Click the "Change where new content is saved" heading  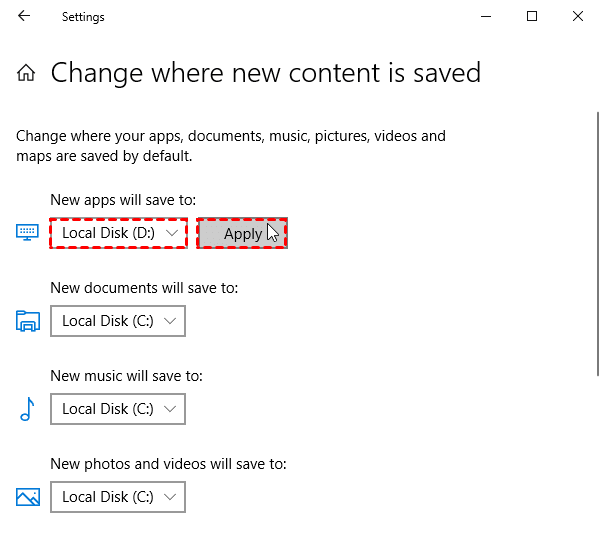[x=265, y=73]
